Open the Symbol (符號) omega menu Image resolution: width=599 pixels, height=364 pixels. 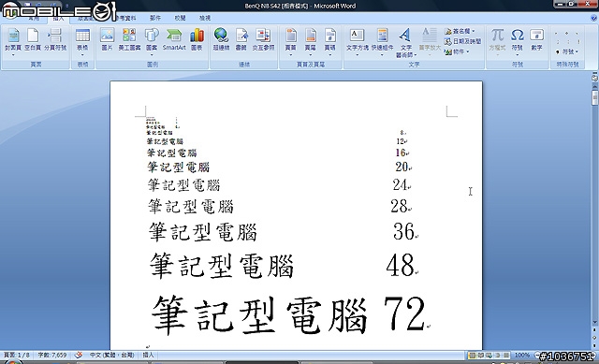[x=518, y=41]
